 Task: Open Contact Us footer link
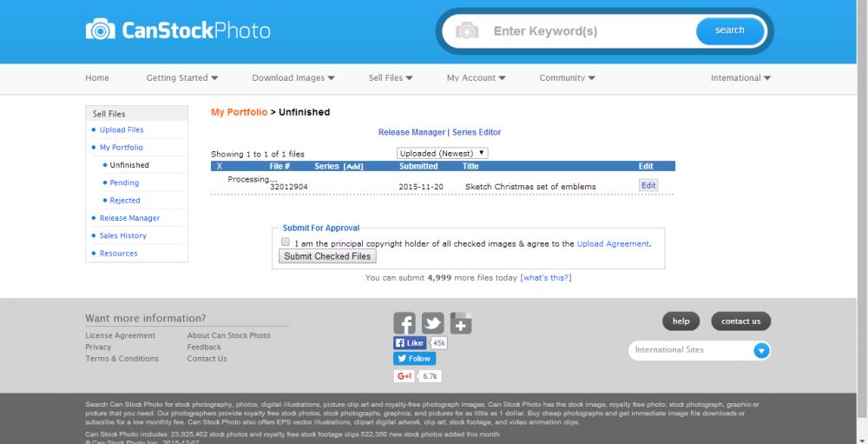(x=207, y=359)
